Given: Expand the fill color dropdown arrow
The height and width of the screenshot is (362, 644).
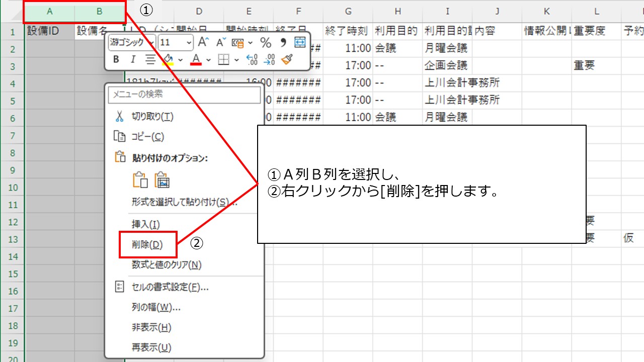Looking at the screenshot, I should click(180, 60).
